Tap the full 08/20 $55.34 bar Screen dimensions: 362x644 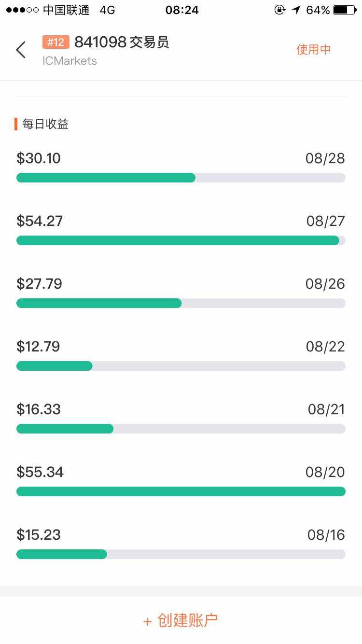point(181,491)
